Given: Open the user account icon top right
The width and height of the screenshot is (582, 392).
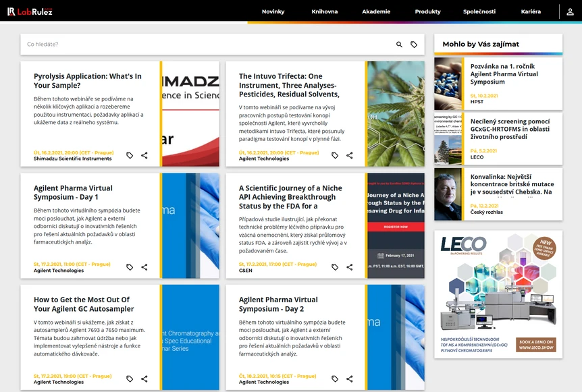Looking at the screenshot, I should point(570,11).
